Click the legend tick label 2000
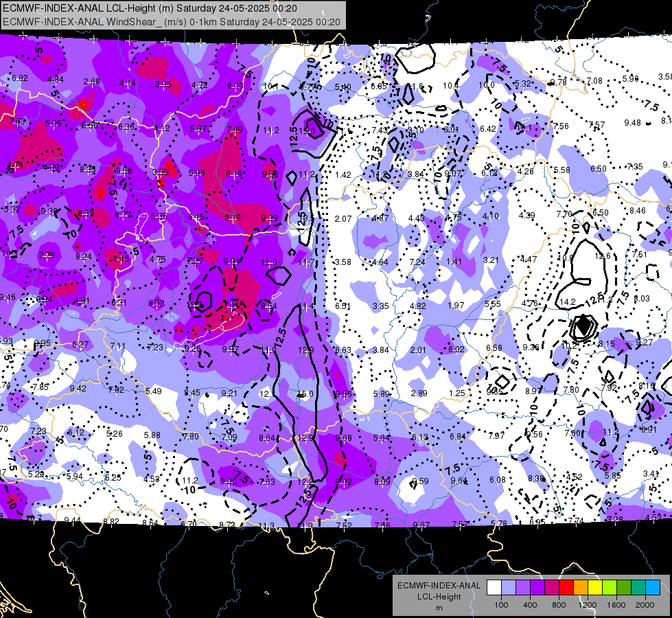Image resolution: width=672 pixels, height=618 pixels. 645,605
